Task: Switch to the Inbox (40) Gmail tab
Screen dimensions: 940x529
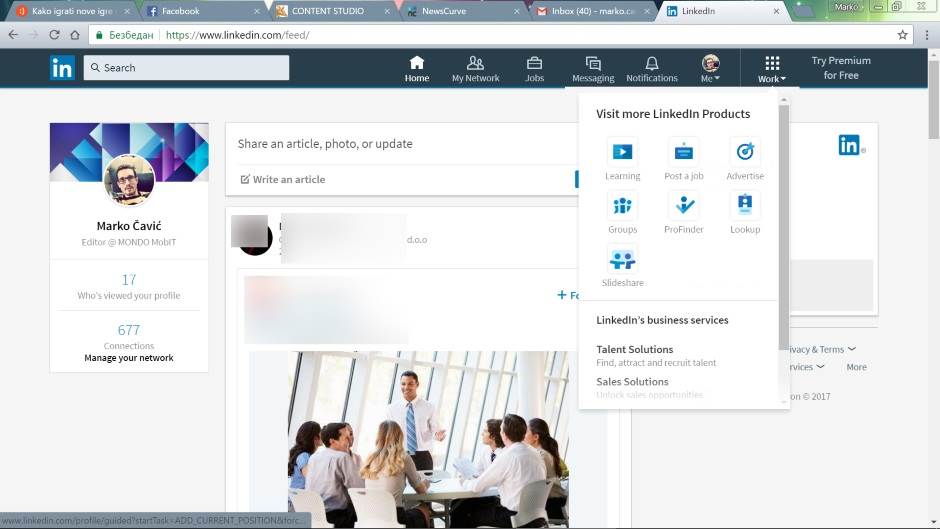Action: [592, 11]
